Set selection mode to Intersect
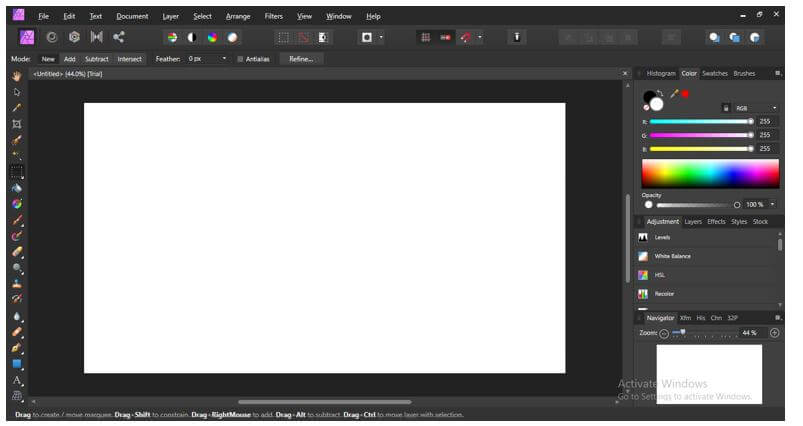Screen dimensions: 803x426 pos(130,59)
